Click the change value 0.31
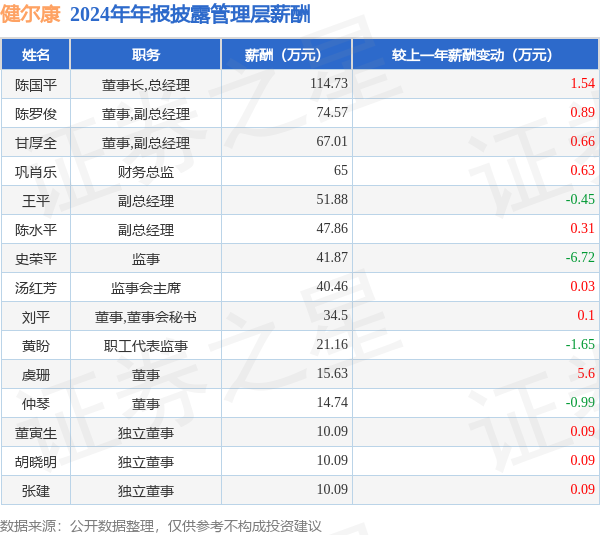 [582, 228]
